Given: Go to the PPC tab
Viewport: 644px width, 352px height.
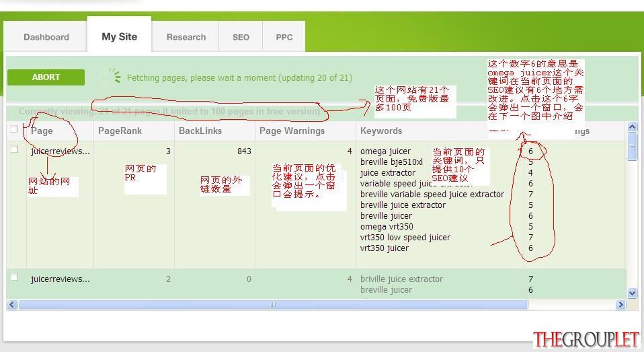Looking at the screenshot, I should [x=284, y=37].
